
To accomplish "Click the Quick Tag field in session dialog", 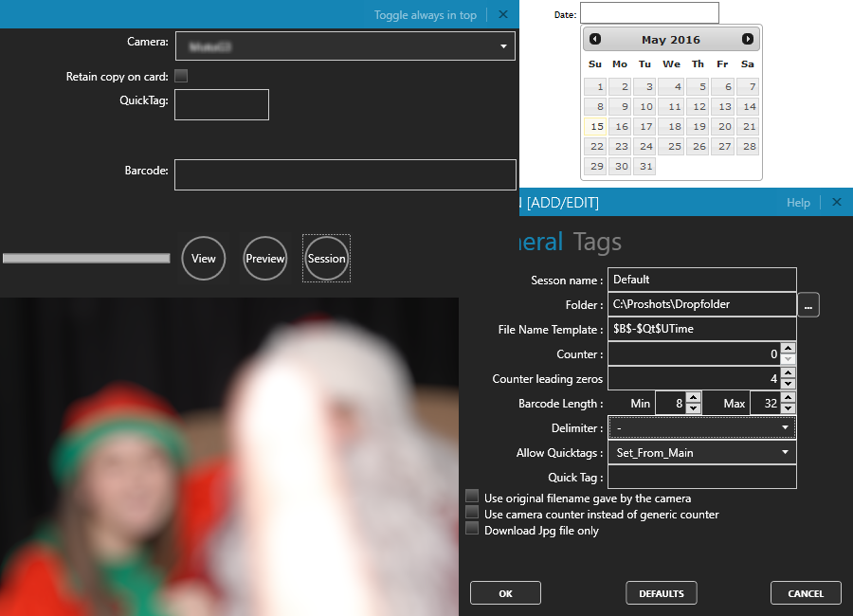I will [701, 478].
